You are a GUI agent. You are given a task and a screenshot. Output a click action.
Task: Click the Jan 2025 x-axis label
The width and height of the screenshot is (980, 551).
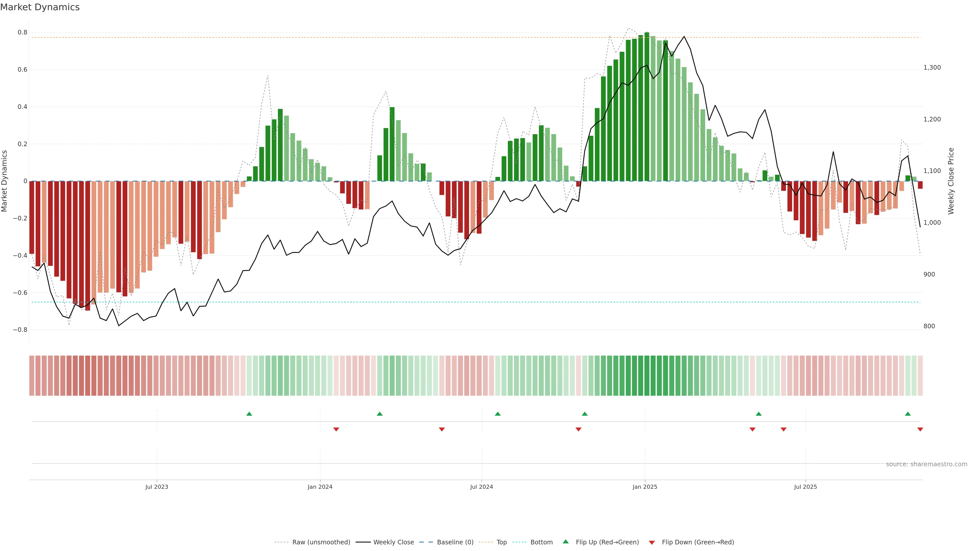(x=644, y=487)
